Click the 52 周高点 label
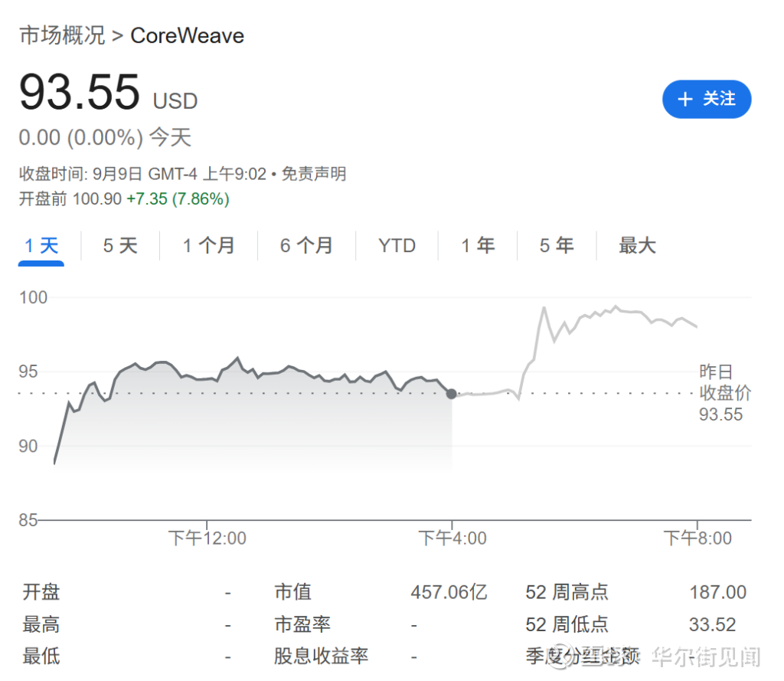Viewport: 784px width, 681px height. (567, 592)
